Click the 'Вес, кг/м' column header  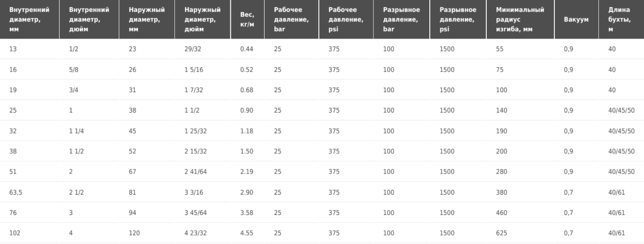point(247,19)
